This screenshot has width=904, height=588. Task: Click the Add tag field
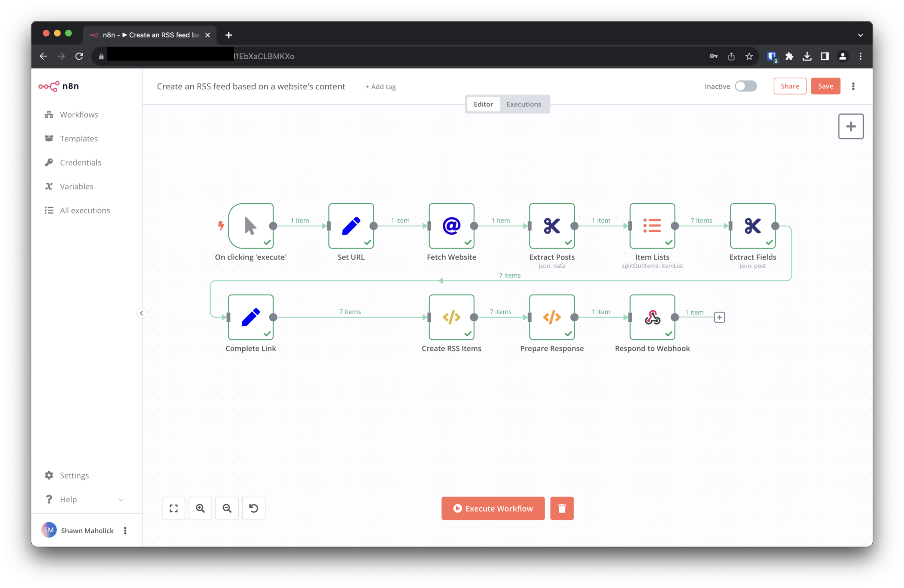pyautogui.click(x=380, y=87)
